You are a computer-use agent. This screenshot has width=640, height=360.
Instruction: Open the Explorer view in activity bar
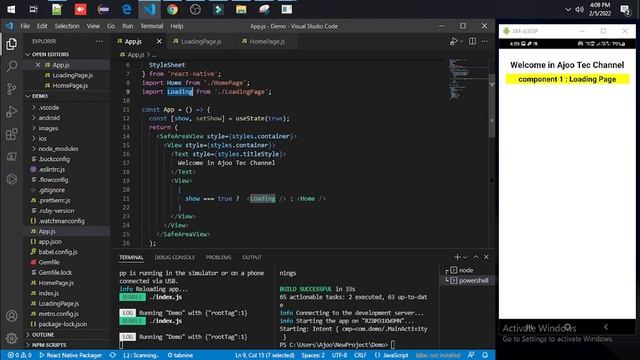tap(11, 44)
